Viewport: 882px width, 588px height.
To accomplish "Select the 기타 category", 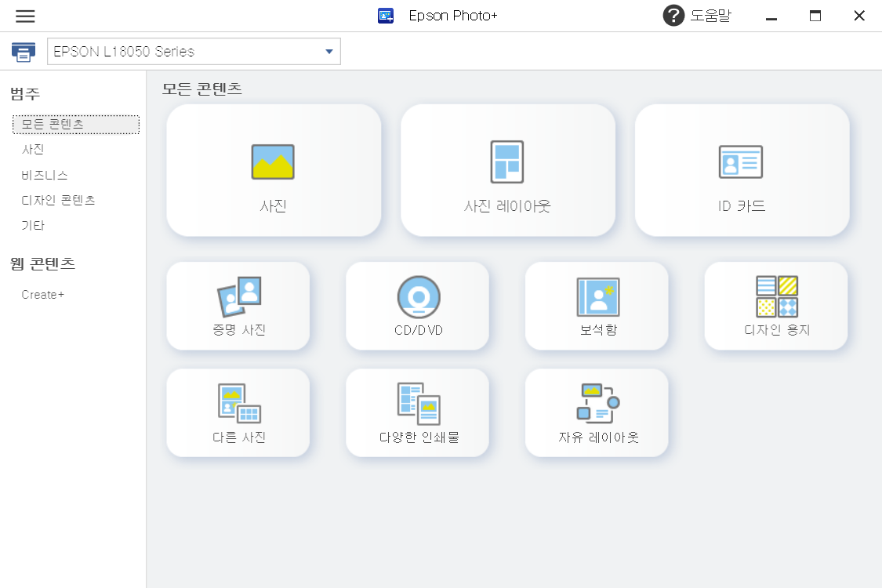I will [x=33, y=226].
